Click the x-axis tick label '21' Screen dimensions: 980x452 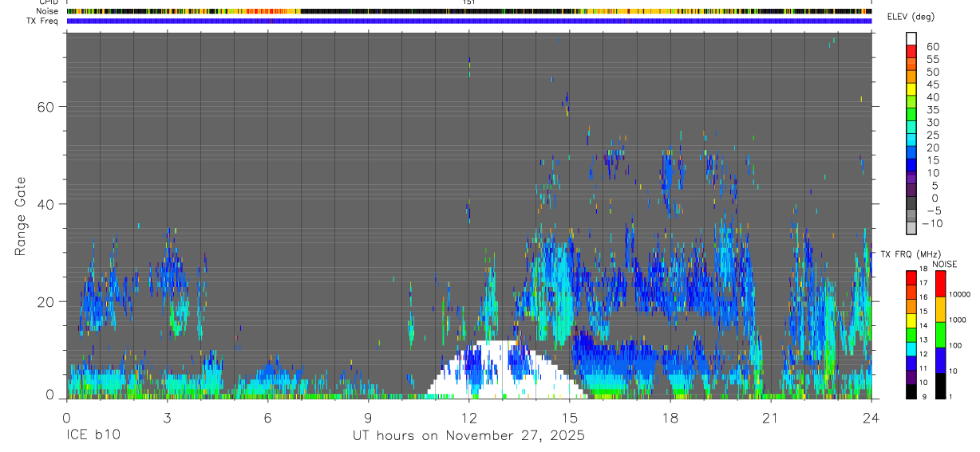click(x=771, y=419)
